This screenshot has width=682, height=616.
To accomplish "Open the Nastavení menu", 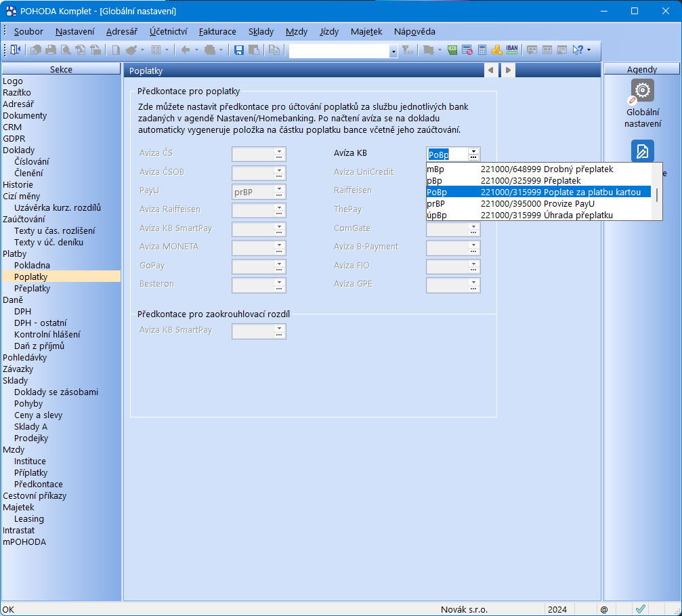I will coord(74,31).
